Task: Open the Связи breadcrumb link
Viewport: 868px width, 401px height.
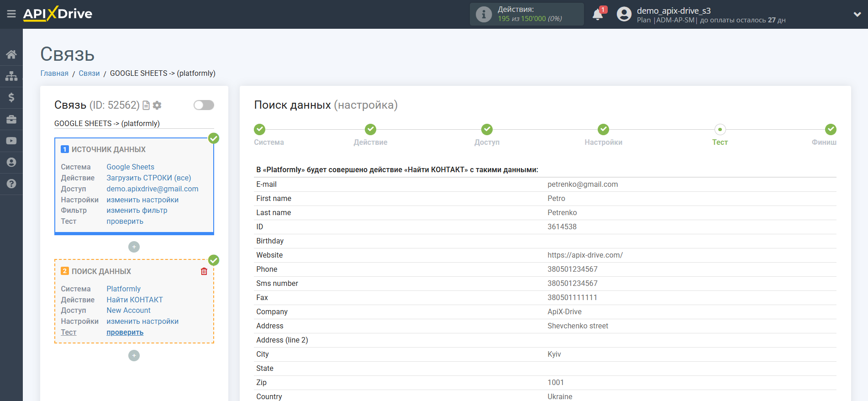Action: coord(89,74)
